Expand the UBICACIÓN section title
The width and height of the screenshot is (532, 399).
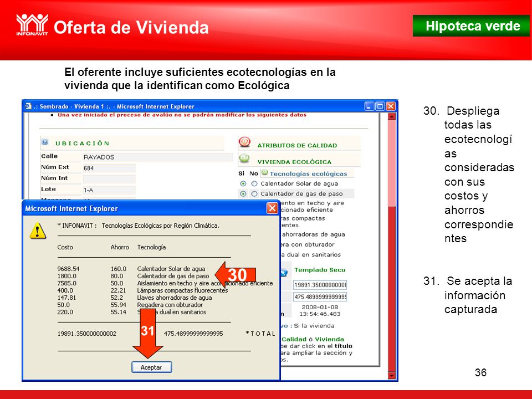pyautogui.click(x=83, y=143)
